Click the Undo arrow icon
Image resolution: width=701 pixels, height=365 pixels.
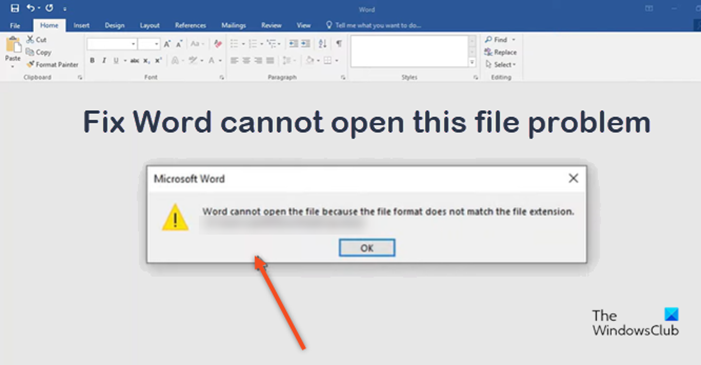30,8
